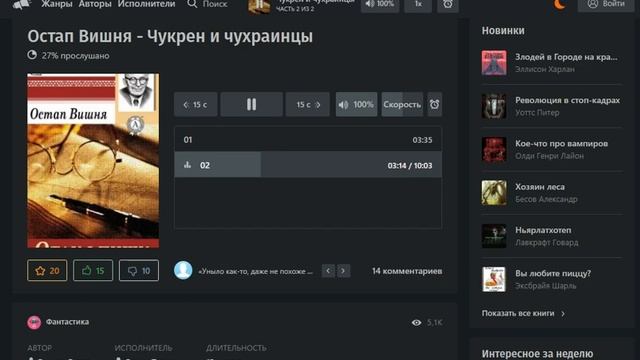Screen dimensions: 640x360
Task: Open Кое-что про вампиров book
Action: pos(561,143)
